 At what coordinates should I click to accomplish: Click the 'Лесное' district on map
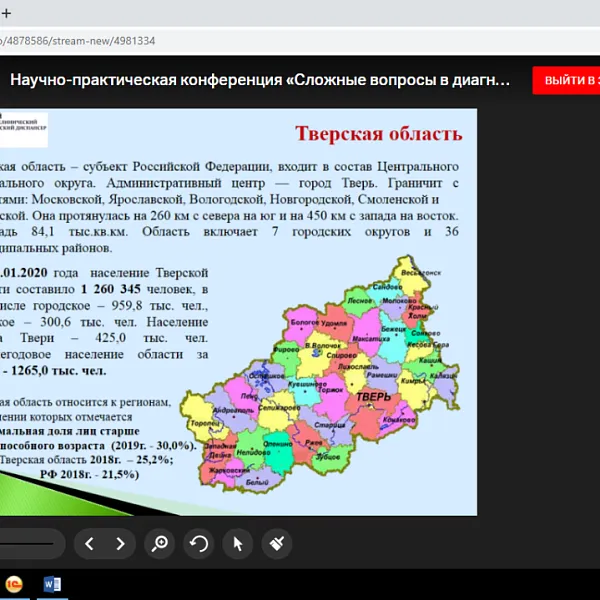click(x=359, y=301)
